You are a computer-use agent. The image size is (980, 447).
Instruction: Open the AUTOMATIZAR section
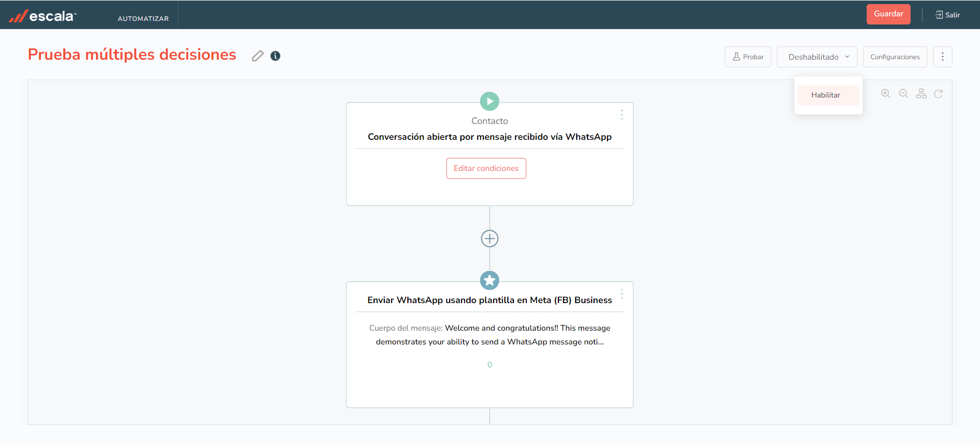pyautogui.click(x=143, y=18)
